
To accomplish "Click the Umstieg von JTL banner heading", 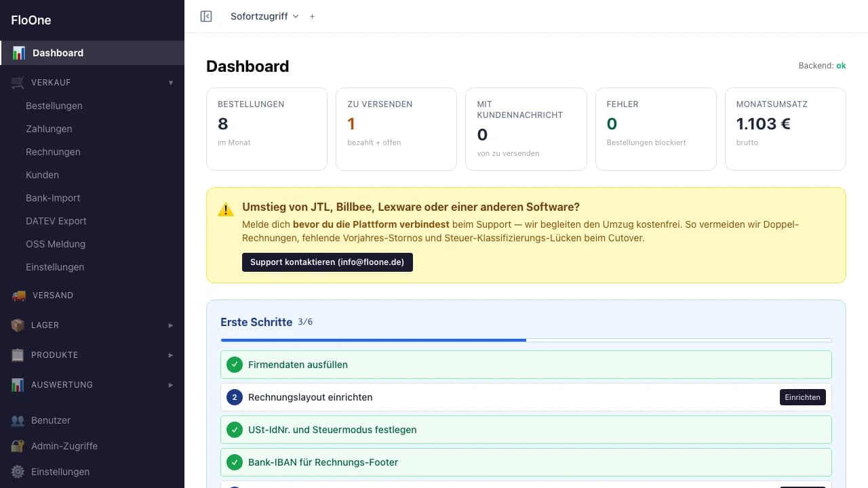I will point(411,207).
